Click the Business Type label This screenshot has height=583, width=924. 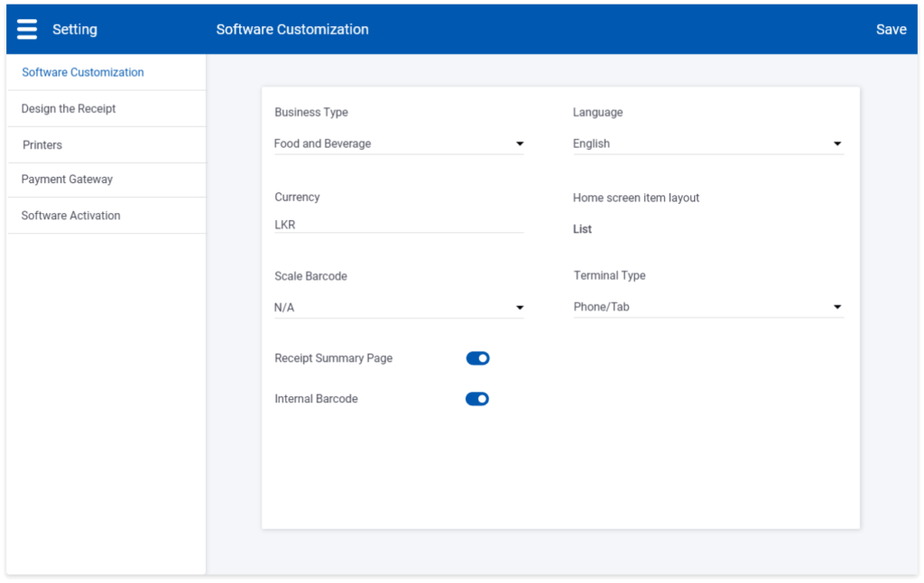[x=311, y=112]
